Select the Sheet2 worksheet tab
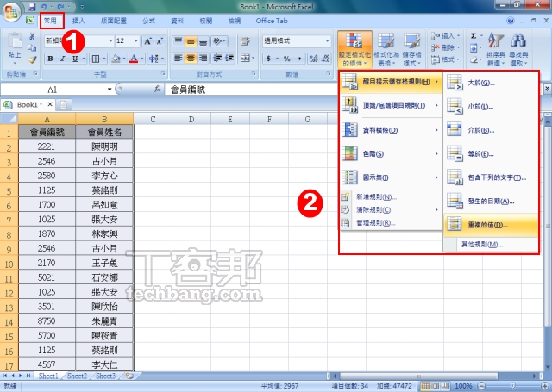The height and width of the screenshot is (392, 552). pos(77,376)
